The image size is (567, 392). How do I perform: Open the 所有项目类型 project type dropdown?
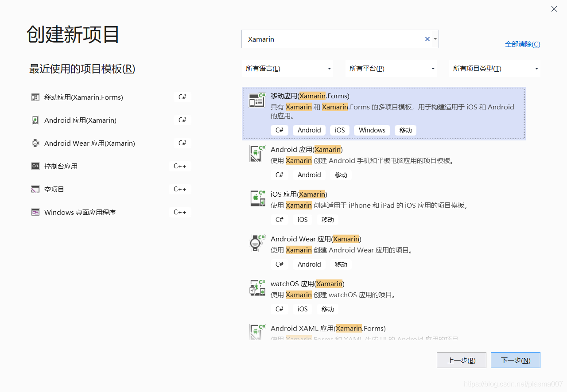tap(494, 69)
